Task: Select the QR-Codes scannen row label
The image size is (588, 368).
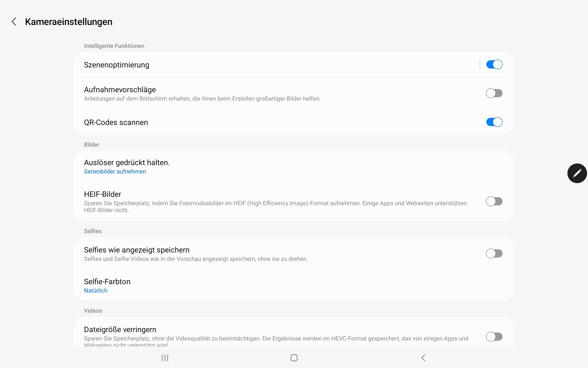Action: [x=116, y=122]
